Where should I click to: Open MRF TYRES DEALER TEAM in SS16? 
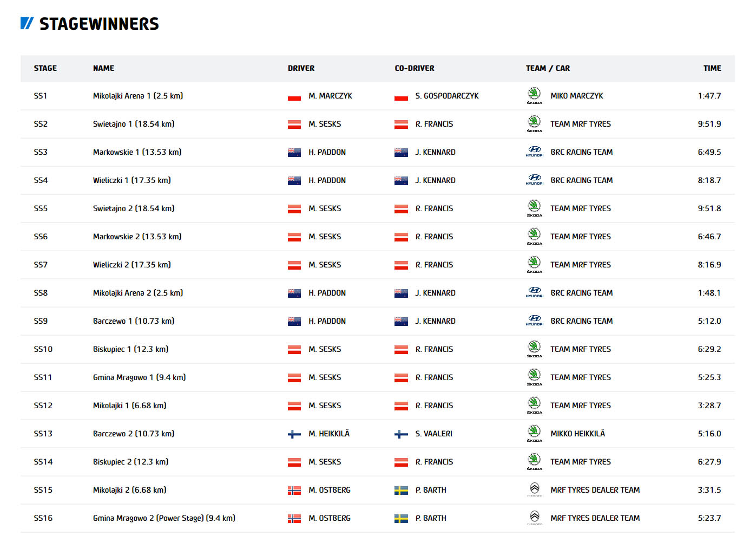595,518
